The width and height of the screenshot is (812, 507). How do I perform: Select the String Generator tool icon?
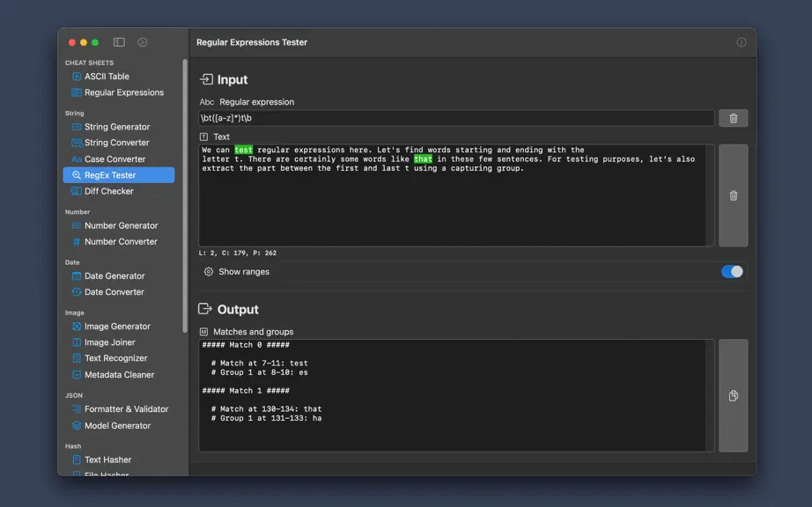(x=76, y=127)
